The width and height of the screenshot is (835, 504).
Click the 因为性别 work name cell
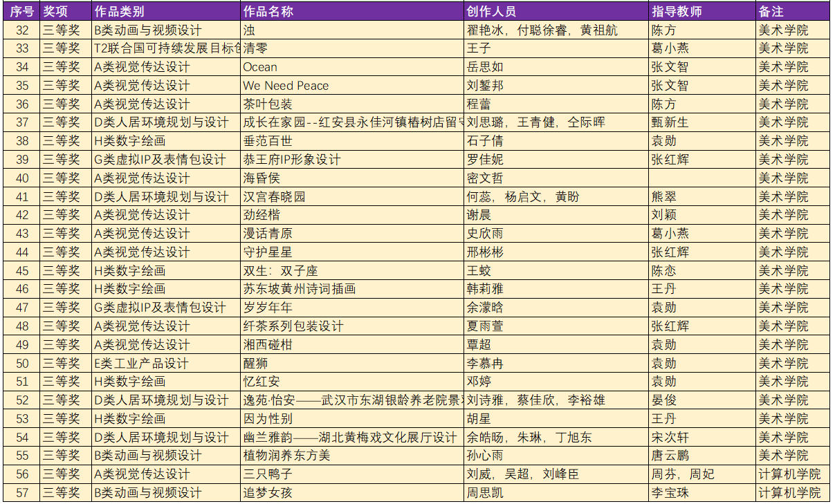352,419
